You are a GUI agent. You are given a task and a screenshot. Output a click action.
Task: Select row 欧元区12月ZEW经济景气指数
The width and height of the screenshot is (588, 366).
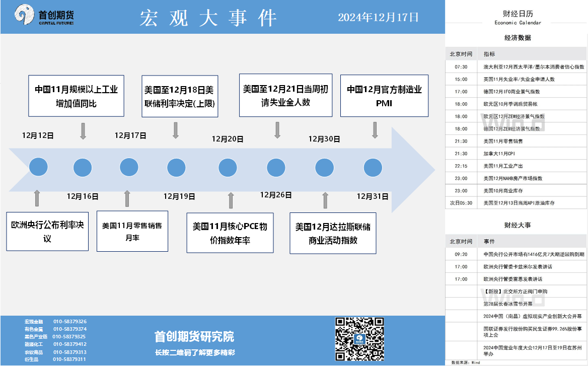point(516,116)
